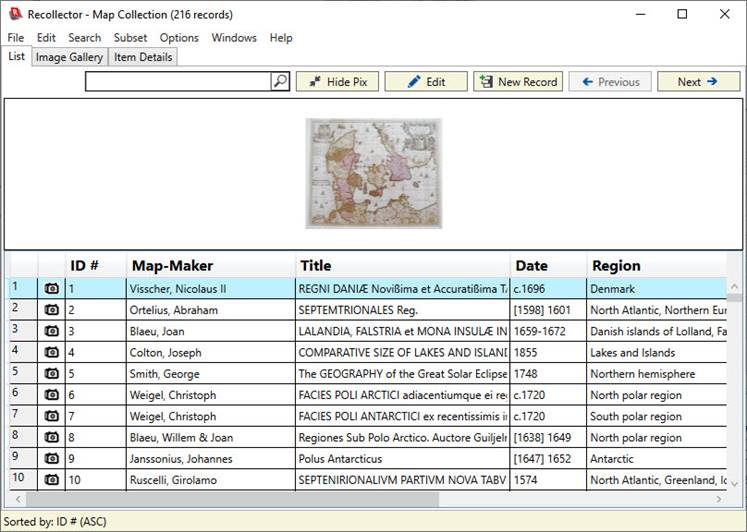Click the camera icon in row 6

(x=51, y=394)
